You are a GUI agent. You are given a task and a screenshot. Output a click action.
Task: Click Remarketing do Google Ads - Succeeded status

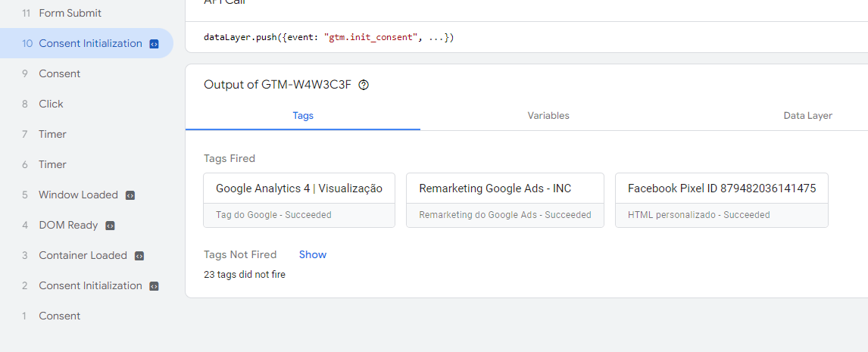point(505,215)
